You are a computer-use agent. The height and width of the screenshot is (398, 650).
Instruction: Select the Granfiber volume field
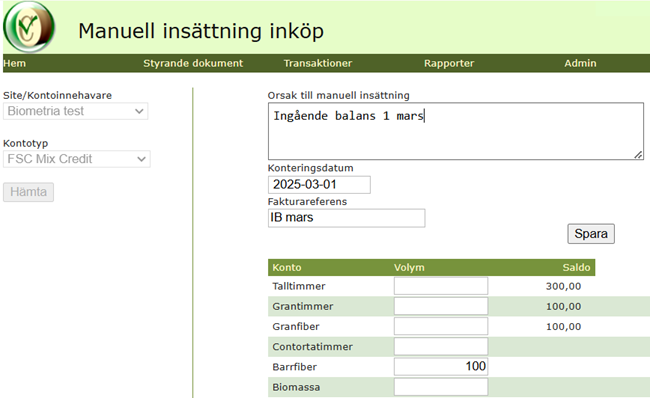[441, 326]
